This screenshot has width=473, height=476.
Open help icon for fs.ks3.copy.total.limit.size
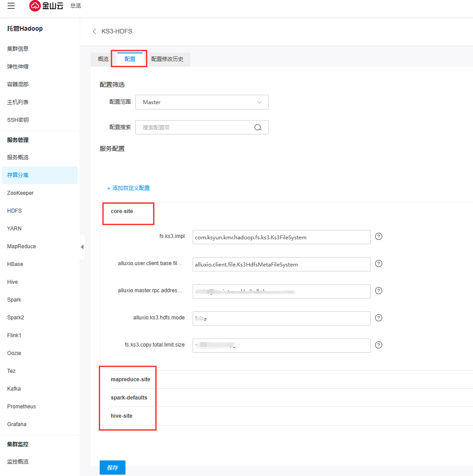pos(379,345)
